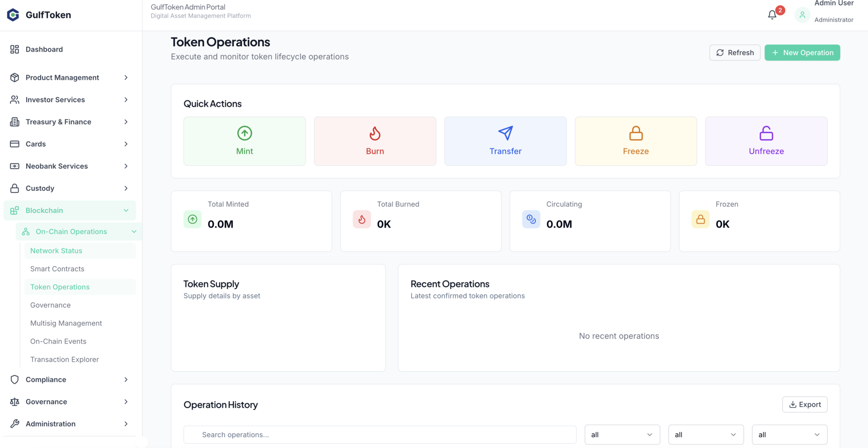Select the Cards sidebar icon
Viewport: 868px width, 448px height.
[x=15, y=144]
